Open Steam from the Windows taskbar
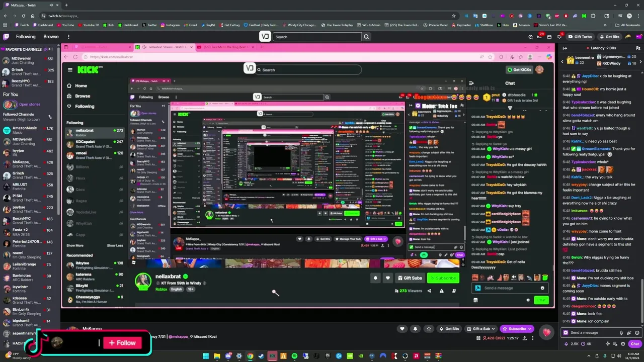The image size is (644, 362). (261, 356)
